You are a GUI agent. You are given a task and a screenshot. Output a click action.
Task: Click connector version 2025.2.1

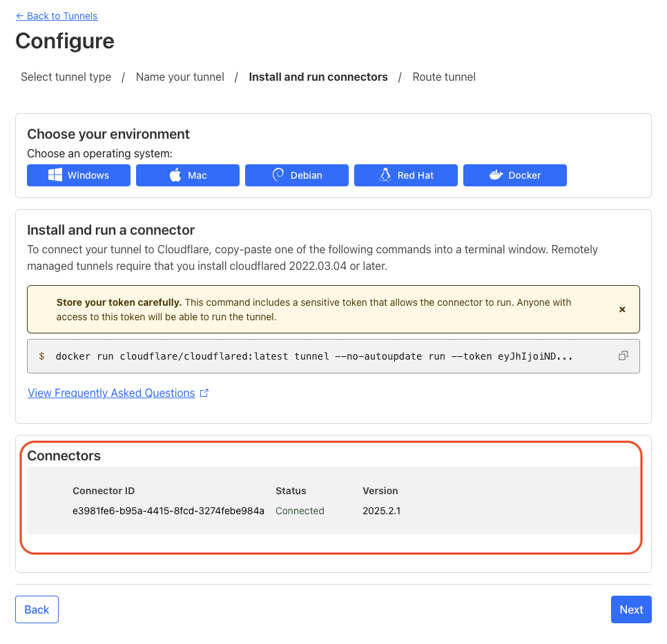(x=381, y=511)
